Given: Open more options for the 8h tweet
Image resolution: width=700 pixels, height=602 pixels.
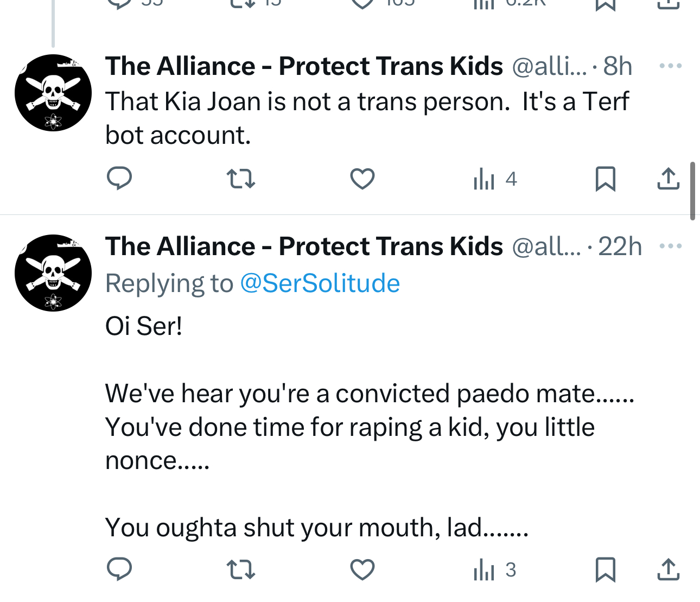Looking at the screenshot, I should [x=670, y=66].
